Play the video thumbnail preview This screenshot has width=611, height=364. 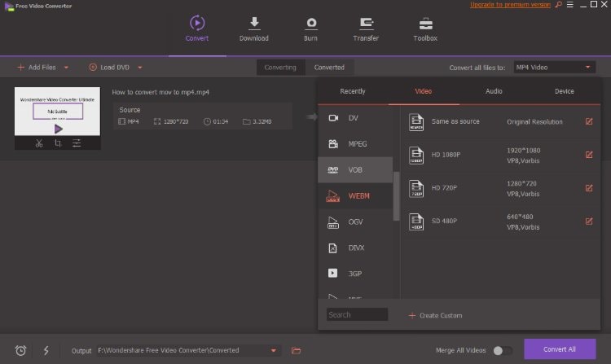[x=58, y=129]
